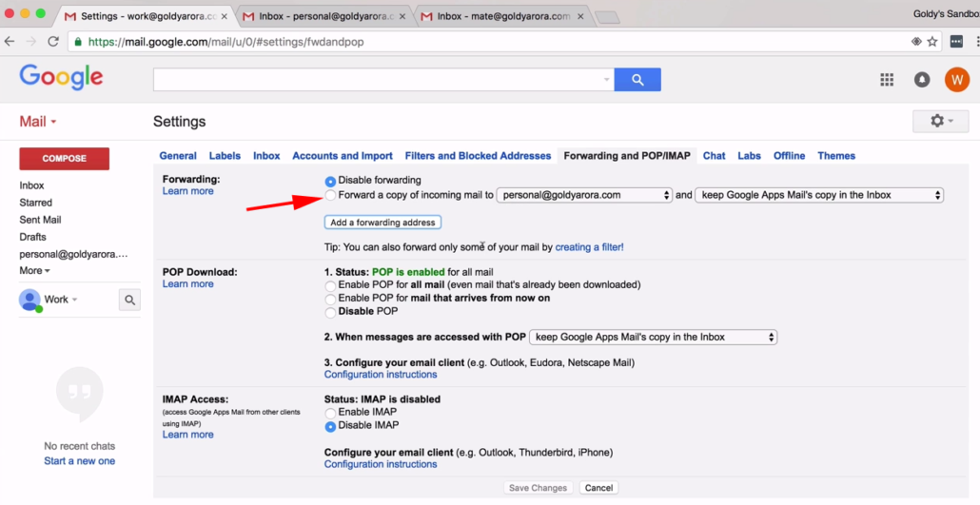Reload the page with refresh icon

[53, 41]
